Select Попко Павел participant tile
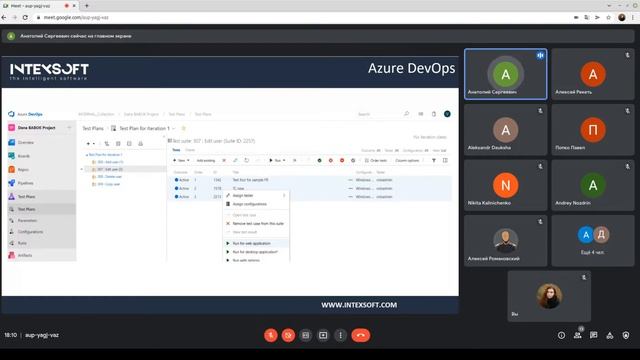The width and height of the screenshot is (640, 360). 593,130
